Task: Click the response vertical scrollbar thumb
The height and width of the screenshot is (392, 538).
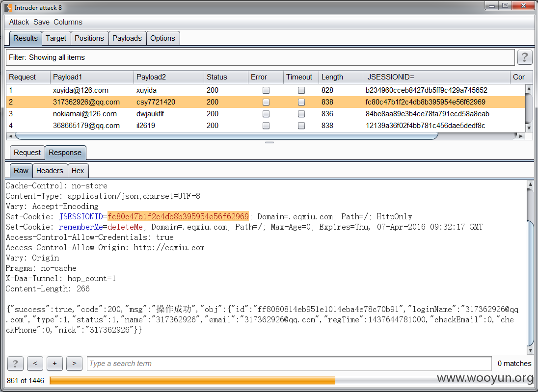Action: 530,283
